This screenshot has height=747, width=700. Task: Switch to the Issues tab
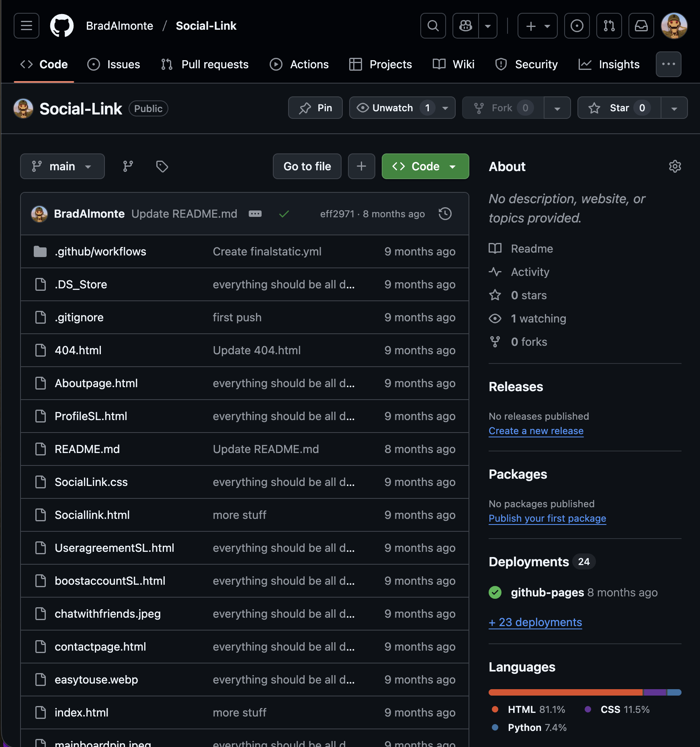[114, 64]
